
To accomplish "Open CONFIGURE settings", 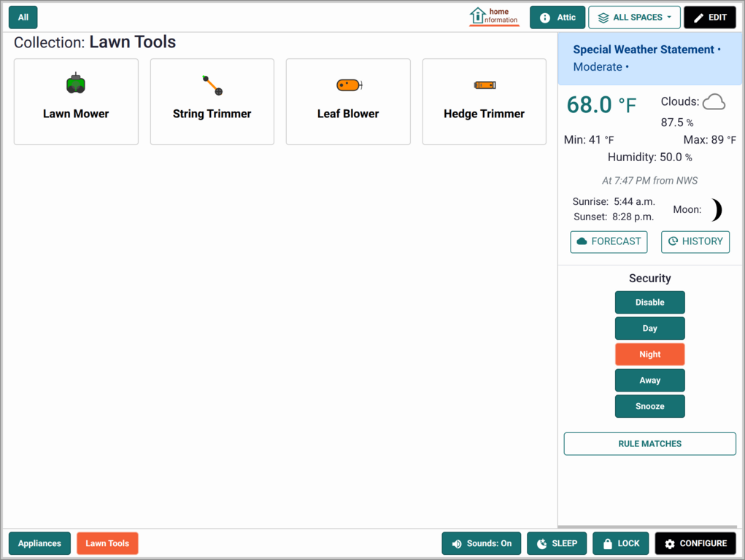I will (695, 543).
